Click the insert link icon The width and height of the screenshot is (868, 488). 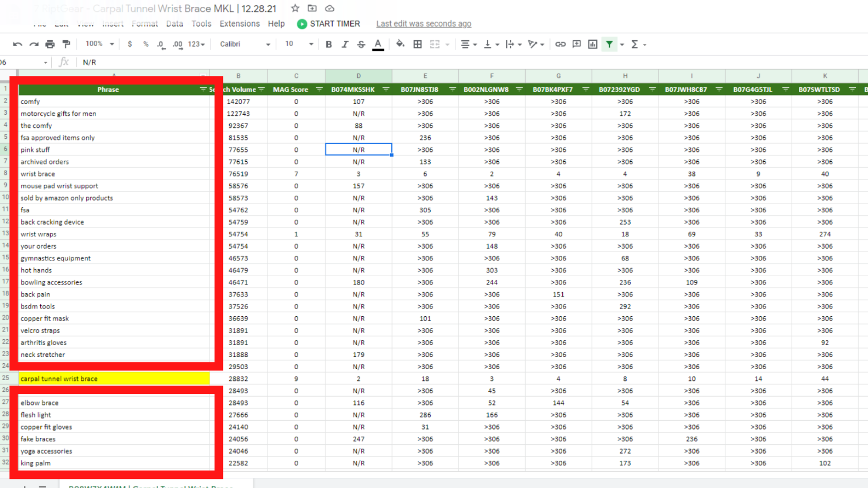coord(560,44)
